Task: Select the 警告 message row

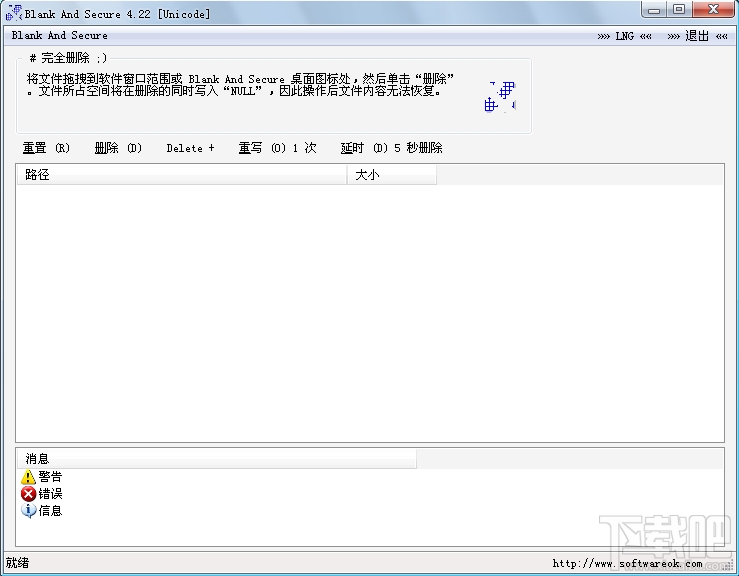Action: click(42, 477)
